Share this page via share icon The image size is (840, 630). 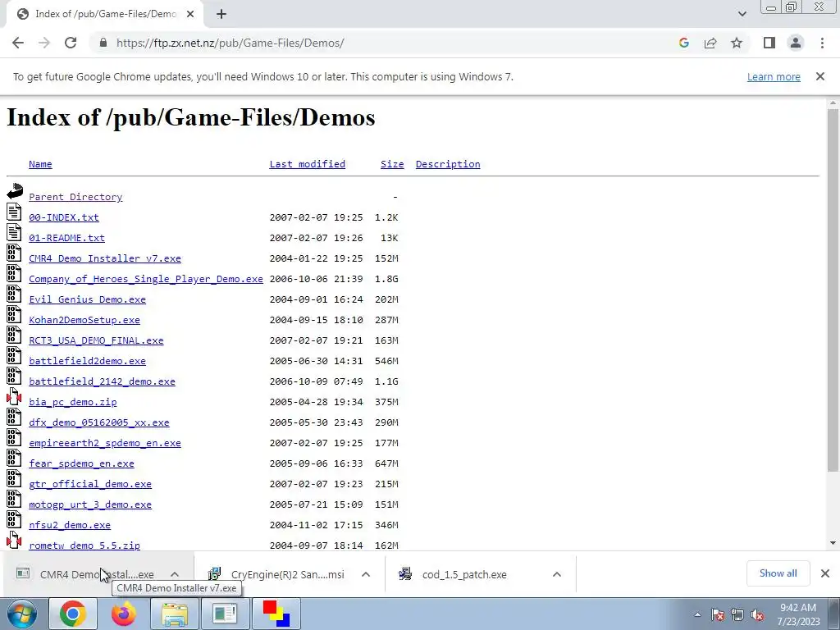pos(710,43)
